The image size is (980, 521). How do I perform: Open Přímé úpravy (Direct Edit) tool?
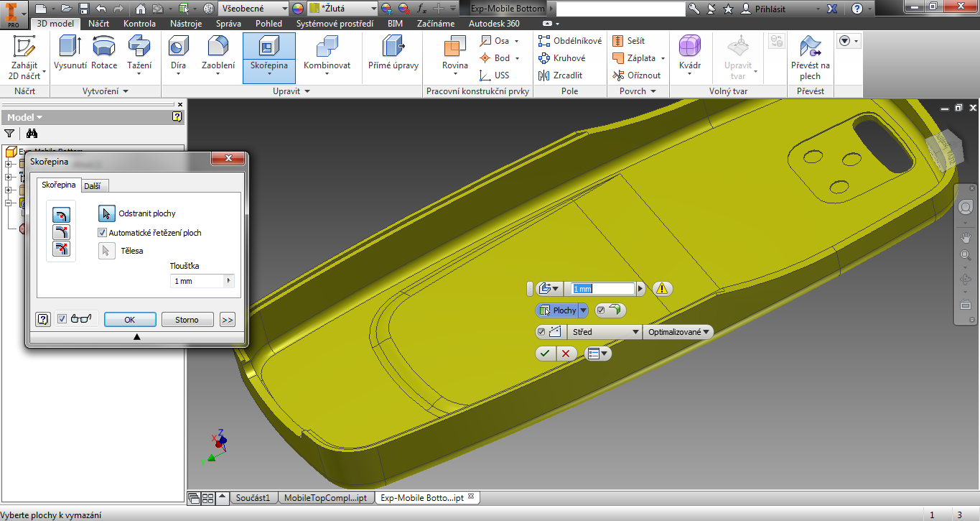(x=393, y=54)
